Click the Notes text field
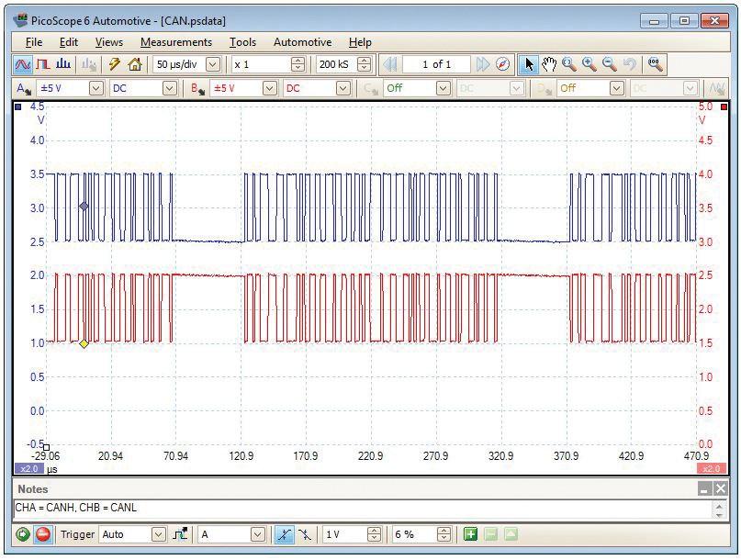741x560 pixels. pos(363,508)
